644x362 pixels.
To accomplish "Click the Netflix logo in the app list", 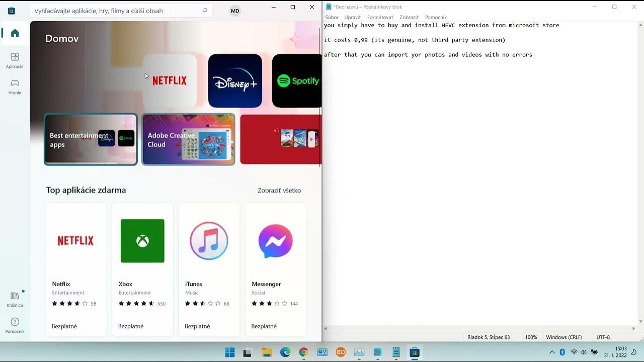I will 75,241.
